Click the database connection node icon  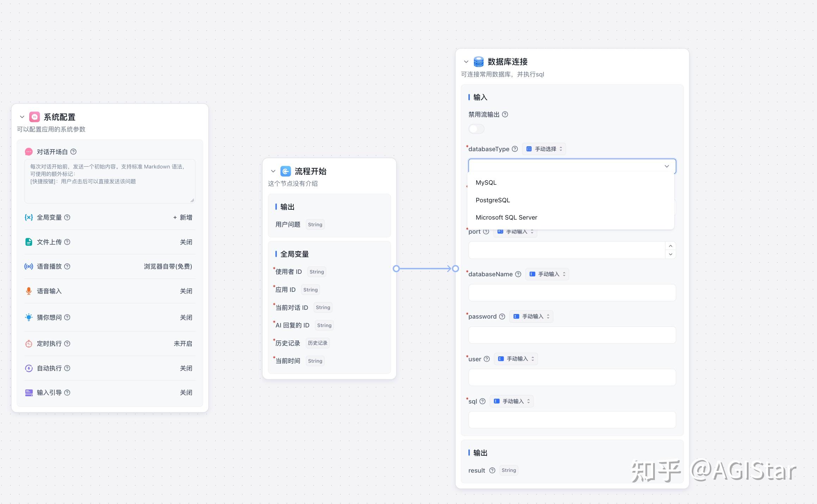(478, 62)
